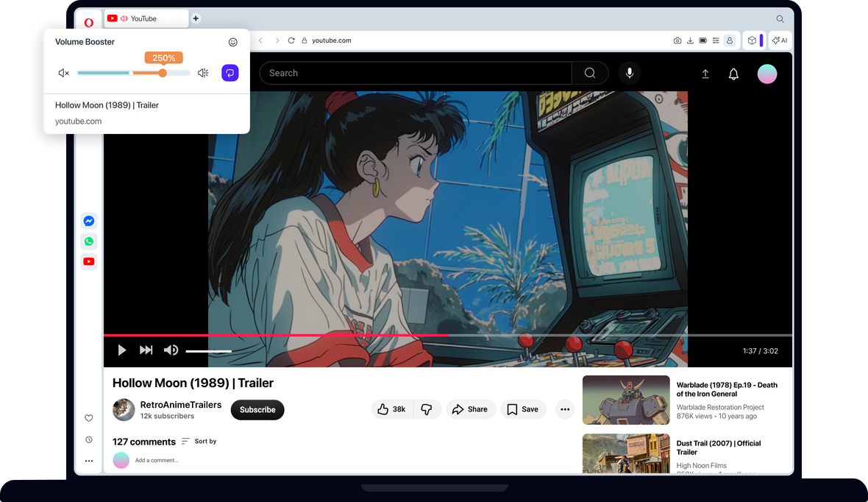Open Dust Trail (2007) Official Trailer title
This screenshot has height=502, width=868.
tap(719, 448)
